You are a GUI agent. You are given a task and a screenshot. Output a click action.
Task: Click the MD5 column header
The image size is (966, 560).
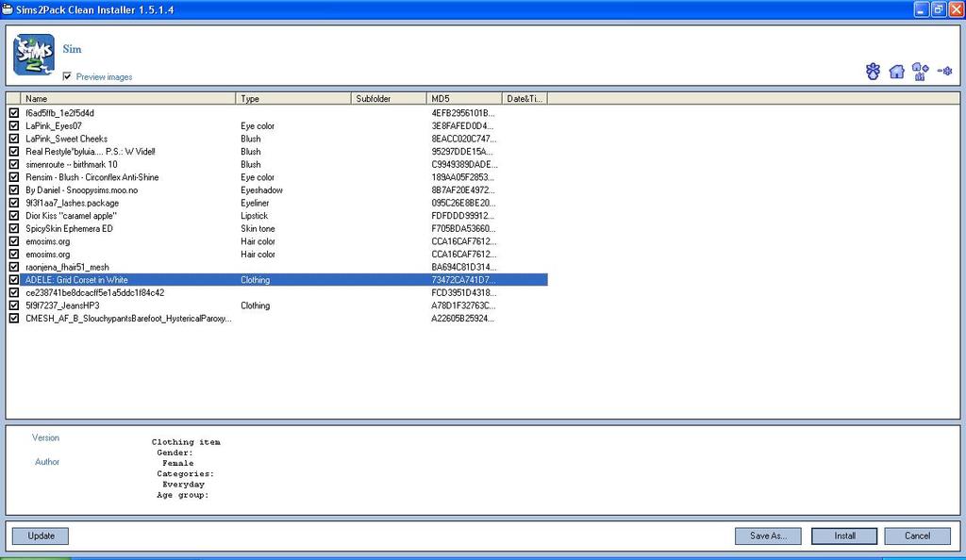click(463, 99)
